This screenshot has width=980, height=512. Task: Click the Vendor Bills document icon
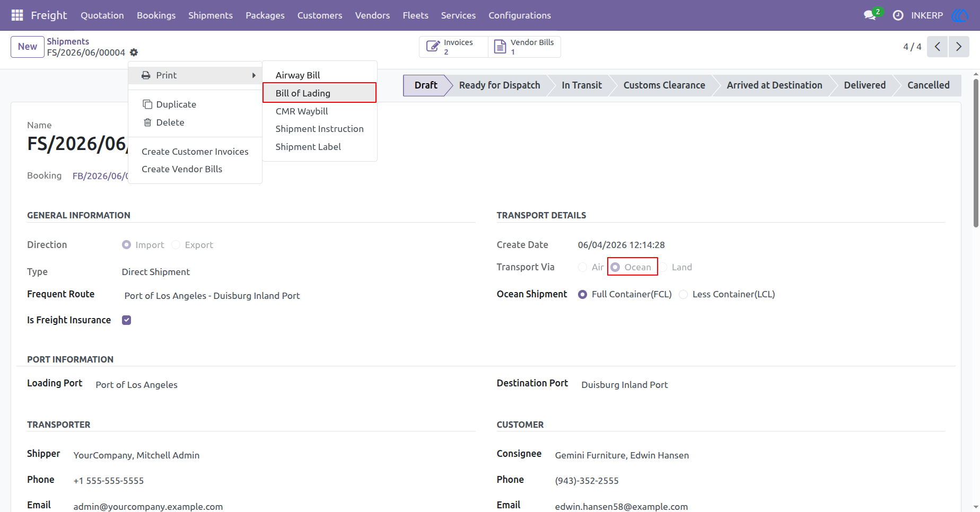pyautogui.click(x=500, y=47)
